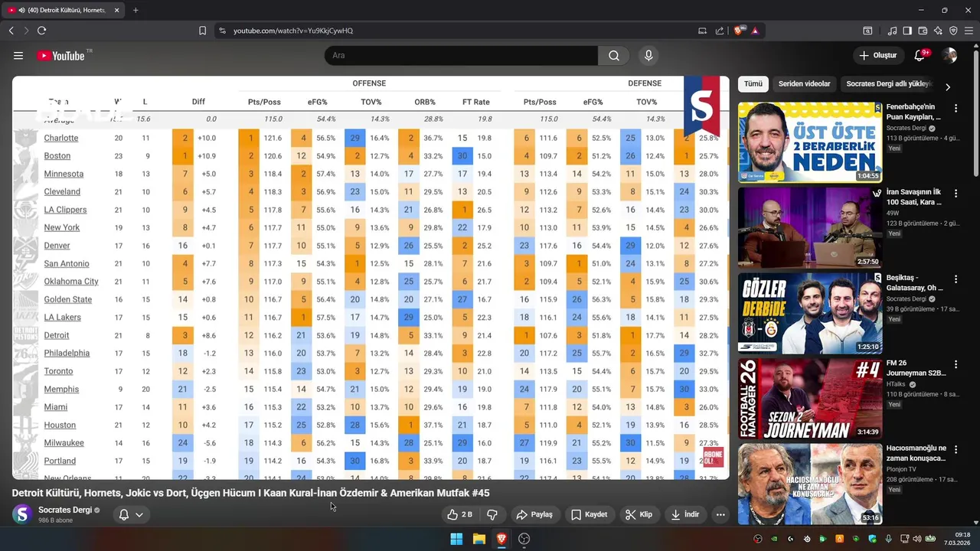Viewport: 980px width, 551px height.
Task: Like the video with 2 B likes
Action: (460, 514)
